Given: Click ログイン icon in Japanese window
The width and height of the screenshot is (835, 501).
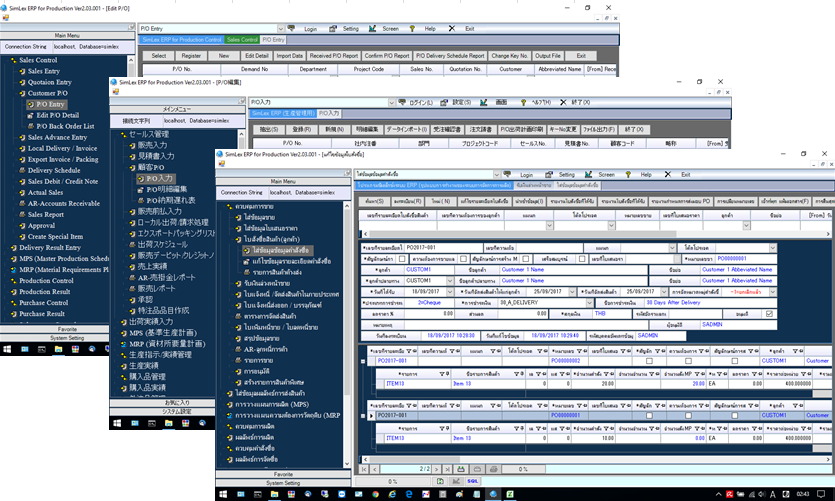Looking at the screenshot, I should 402,102.
